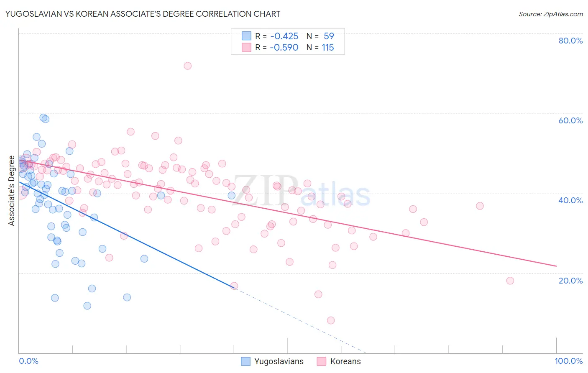This screenshot has height=373, width=588.
Task: Click the 40.0% y-axis label
Action: (x=570, y=200)
